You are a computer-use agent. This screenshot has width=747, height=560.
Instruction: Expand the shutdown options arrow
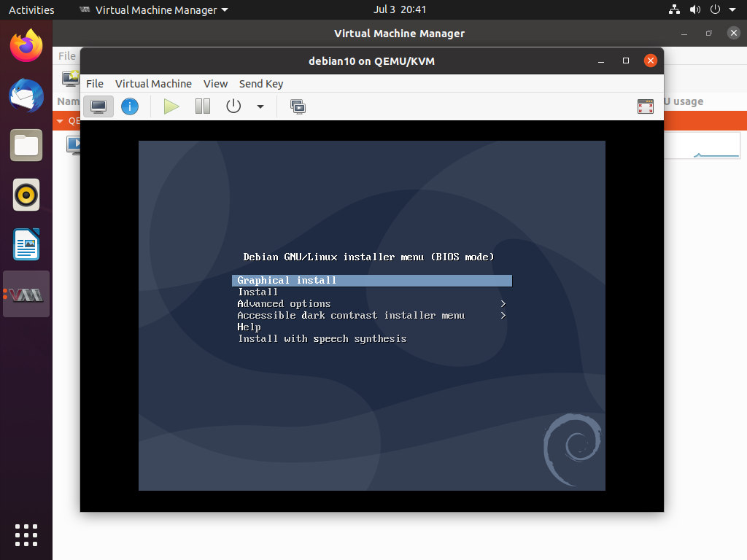tap(260, 106)
